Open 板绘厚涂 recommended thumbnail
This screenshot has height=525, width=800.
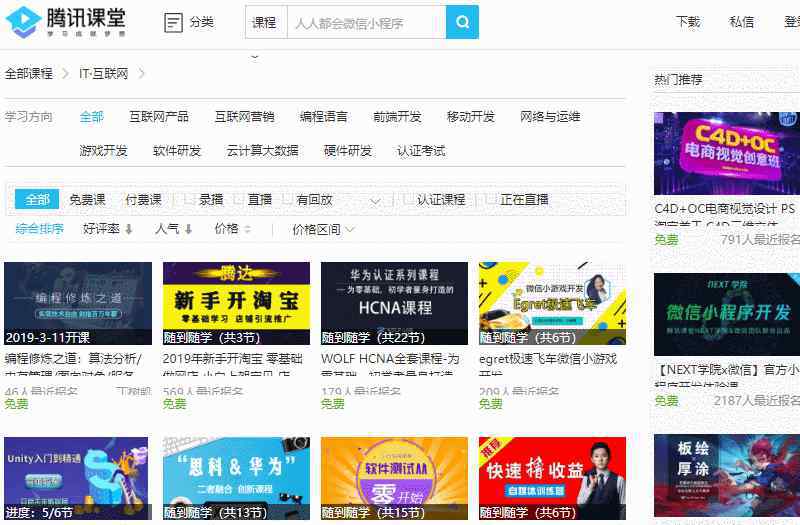click(x=727, y=476)
